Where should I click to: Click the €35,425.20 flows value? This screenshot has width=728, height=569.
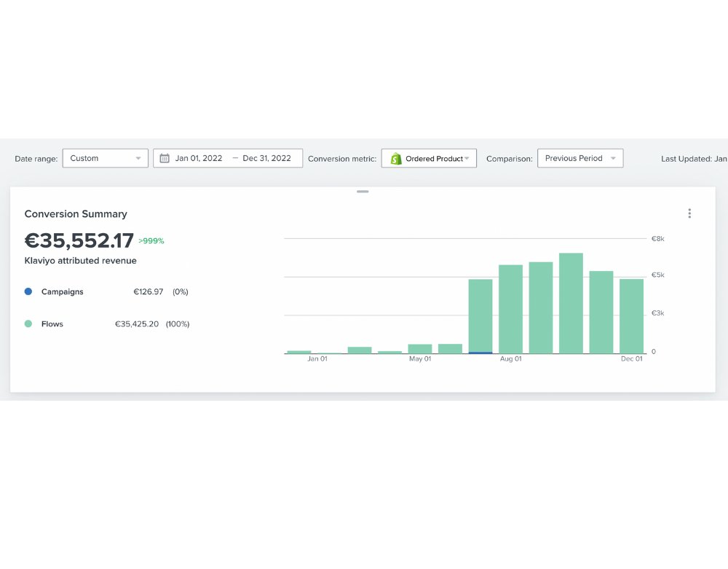[137, 323]
